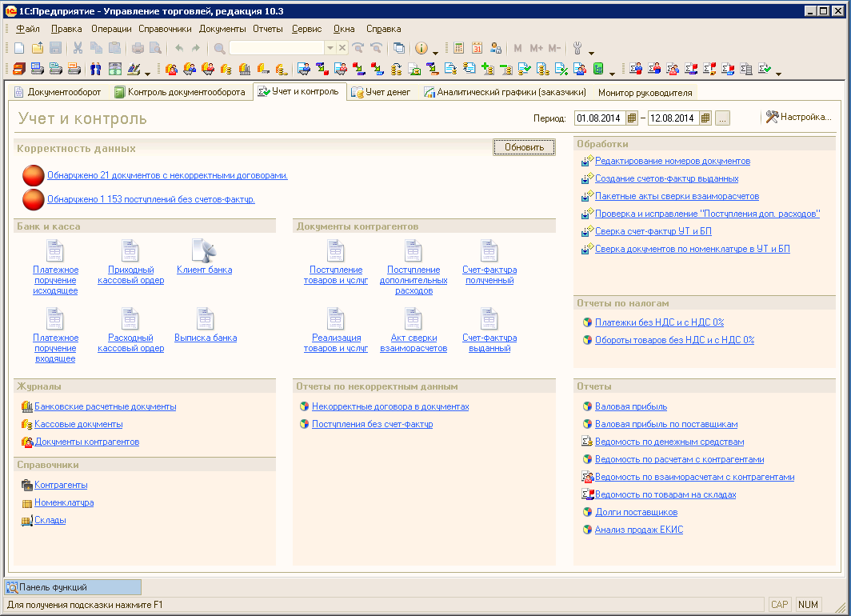Click the Платежное поручение исходящее document icon

click(55, 251)
